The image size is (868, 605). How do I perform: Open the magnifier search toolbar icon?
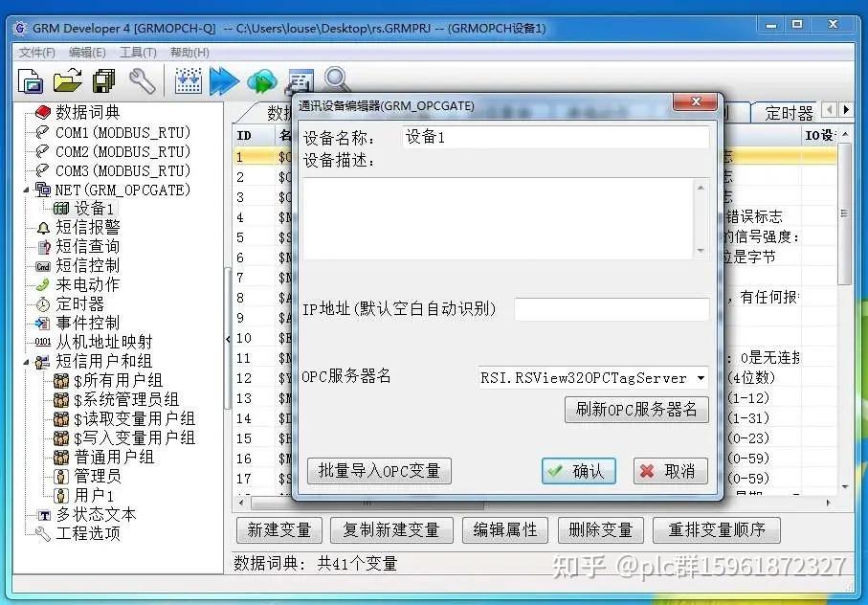point(335,80)
